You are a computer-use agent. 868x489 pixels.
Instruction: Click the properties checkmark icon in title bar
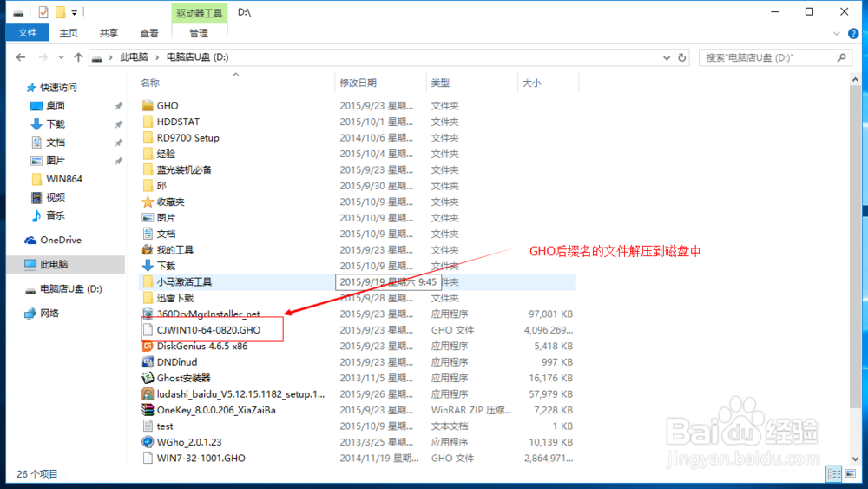pos(43,11)
